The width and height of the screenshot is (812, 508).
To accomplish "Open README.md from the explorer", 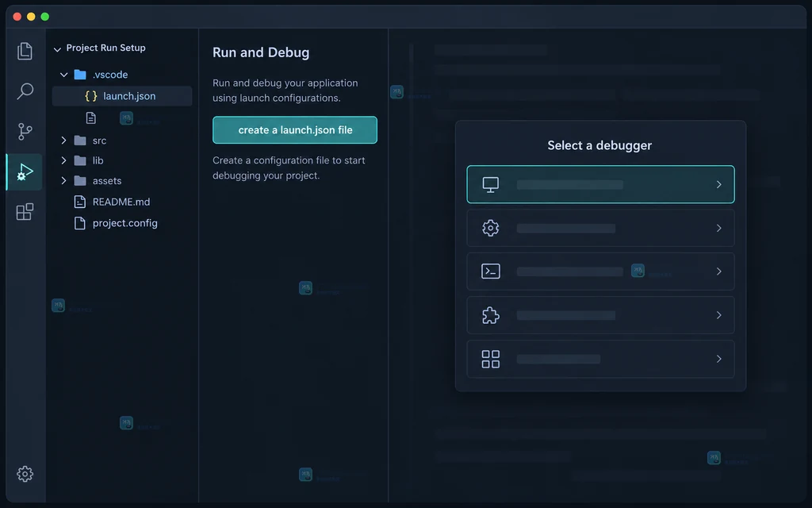I will 121,202.
